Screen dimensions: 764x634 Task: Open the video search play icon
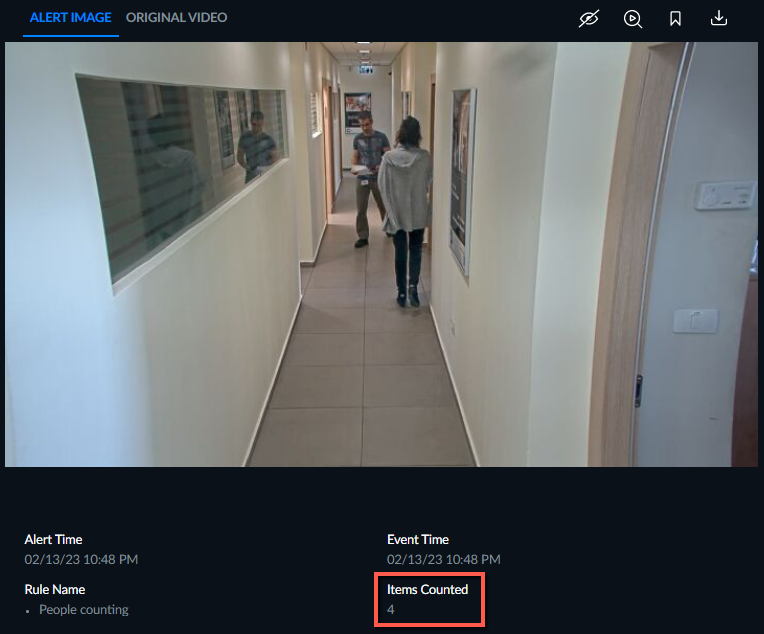click(x=632, y=19)
